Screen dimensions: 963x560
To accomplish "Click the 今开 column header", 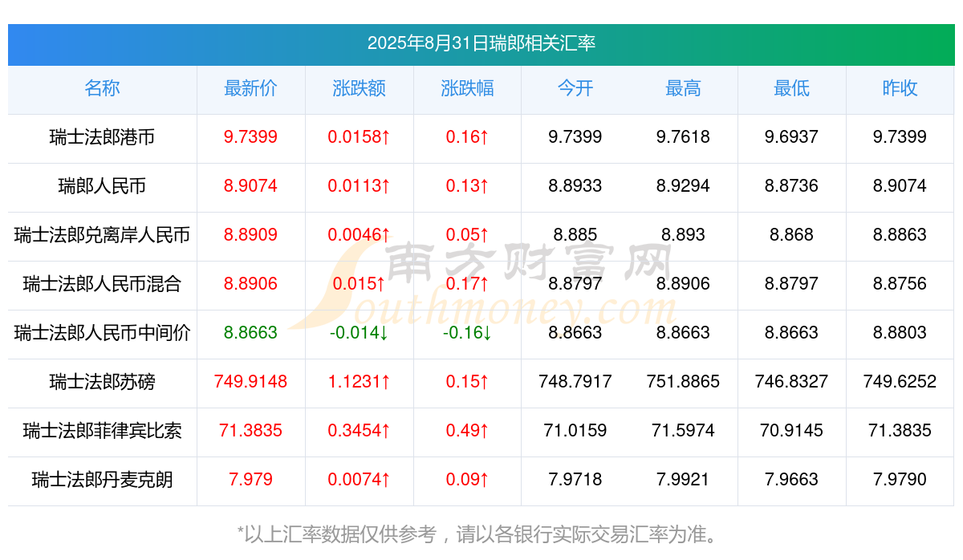I will (575, 88).
